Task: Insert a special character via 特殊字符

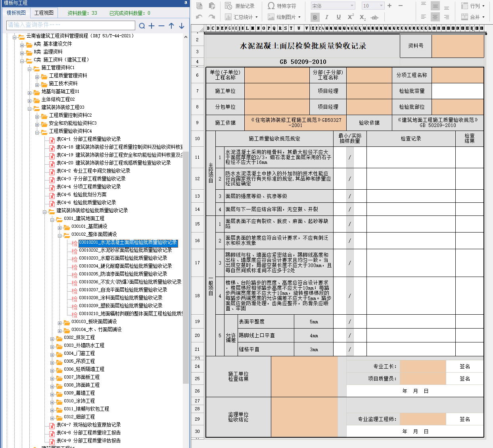Action: [x=282, y=6]
